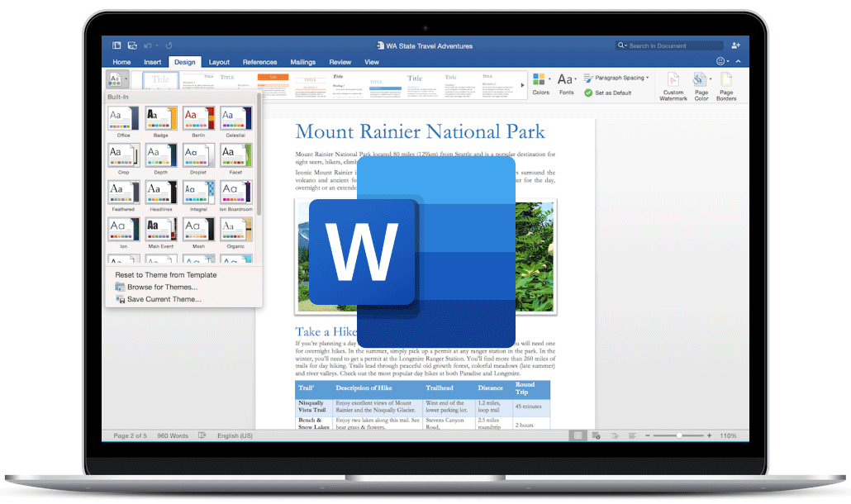Click the Page Color icon

pos(699,79)
